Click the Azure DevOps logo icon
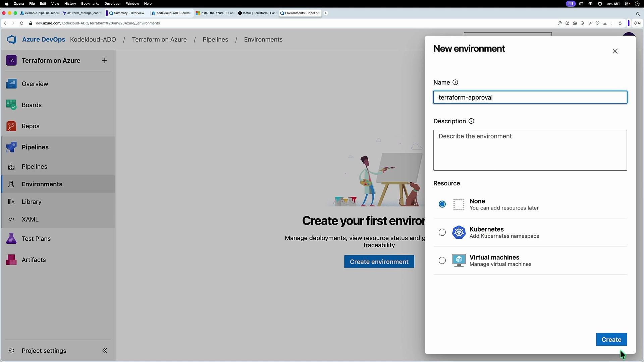This screenshot has height=362, width=644. 12,40
